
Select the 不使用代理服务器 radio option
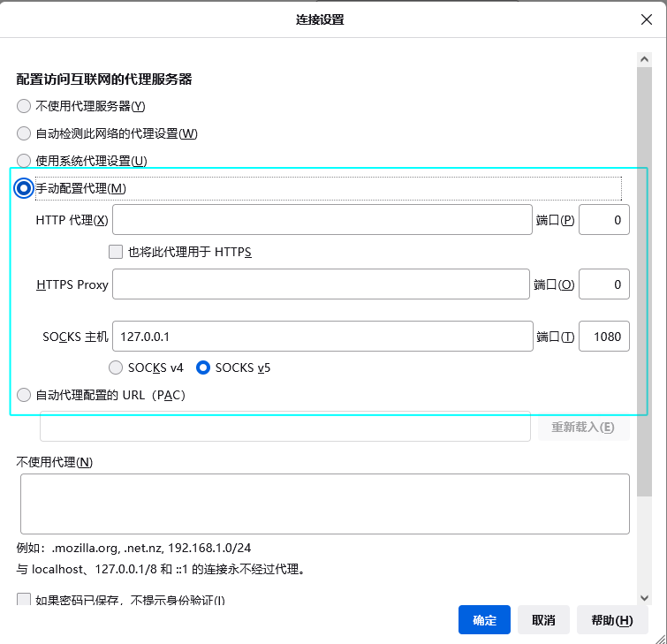click(x=24, y=106)
